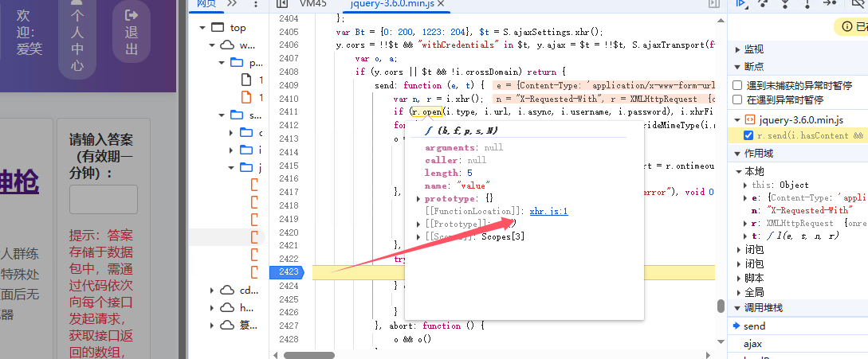The height and width of the screenshot is (359, 868).
Task: Click the cloud icon of the cd... domain node
Action: 227,290
